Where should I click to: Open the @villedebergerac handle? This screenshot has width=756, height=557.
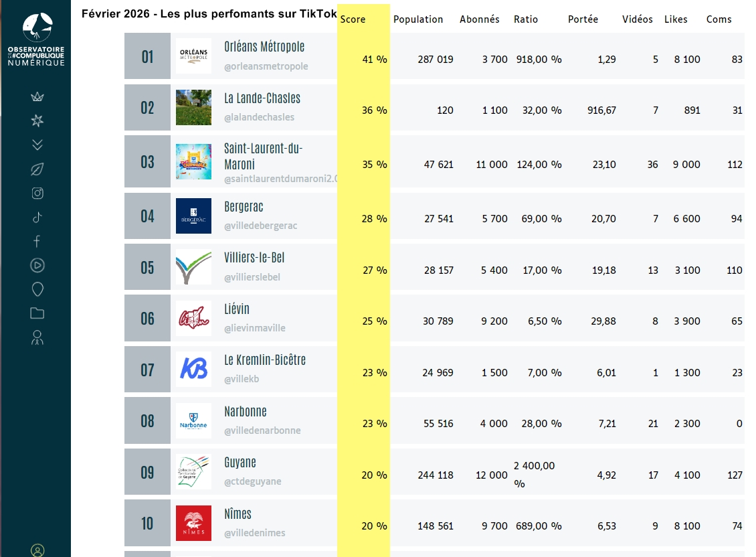click(260, 226)
